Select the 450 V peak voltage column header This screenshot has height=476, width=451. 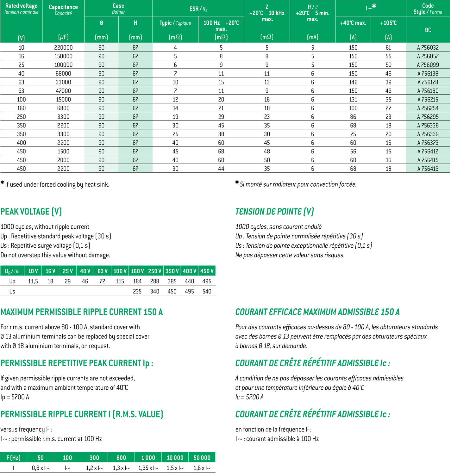[207, 271]
